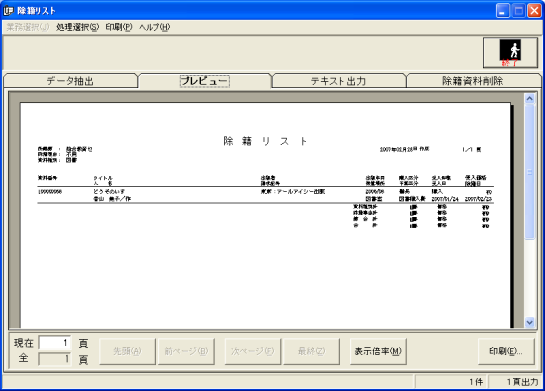Click the app icon in title bar
Image resolution: width=545 pixels, height=391 pixels.
coord(8,11)
